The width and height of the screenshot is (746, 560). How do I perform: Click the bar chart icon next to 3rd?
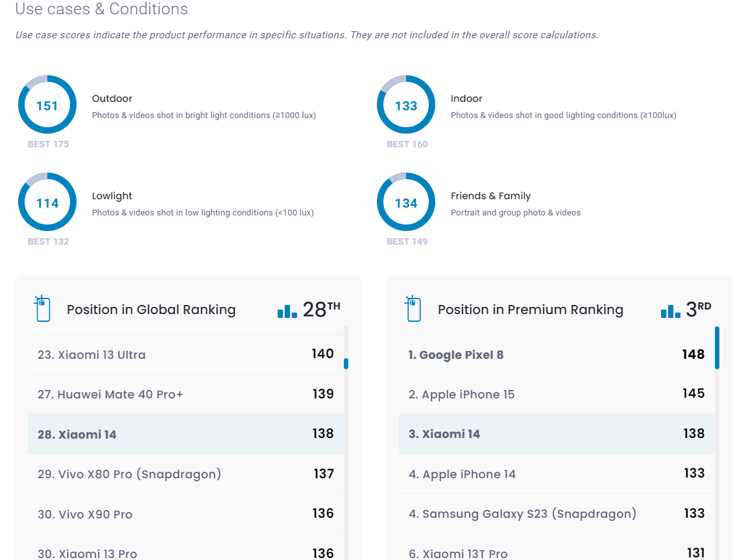(x=670, y=311)
